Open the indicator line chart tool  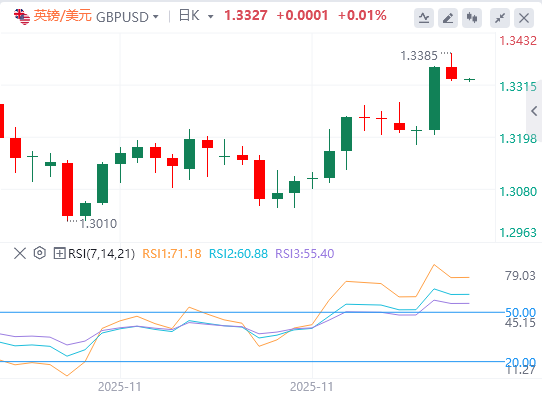(424, 18)
